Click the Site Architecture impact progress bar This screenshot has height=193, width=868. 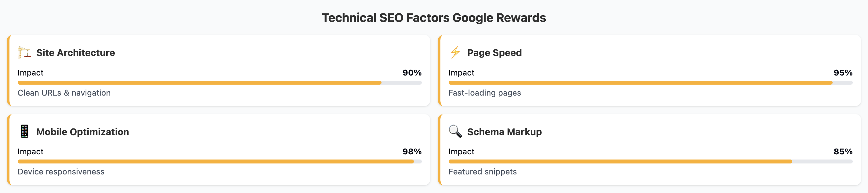[219, 83]
